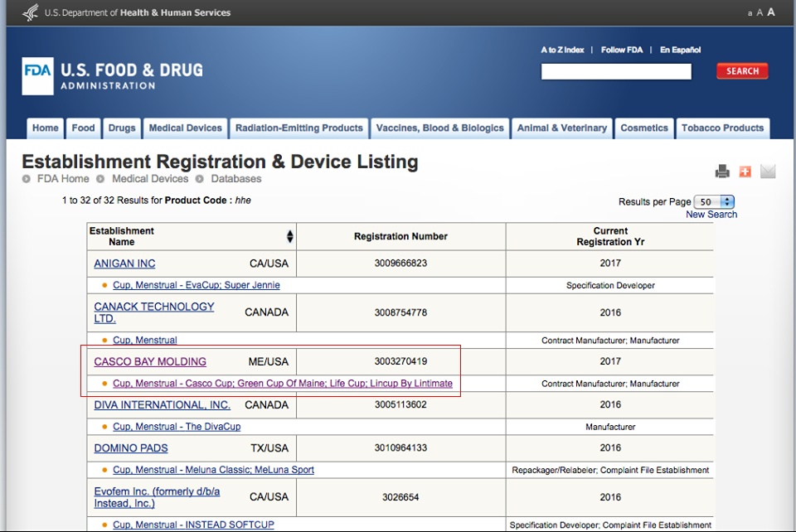The width and height of the screenshot is (796, 532).
Task: Open Vaccines, Blood & Biologics tab
Action: 439,128
